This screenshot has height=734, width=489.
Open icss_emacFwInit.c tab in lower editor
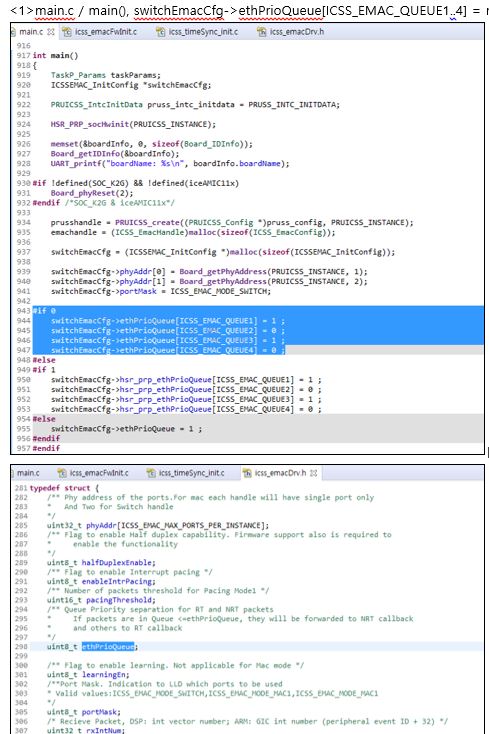click(x=99, y=473)
